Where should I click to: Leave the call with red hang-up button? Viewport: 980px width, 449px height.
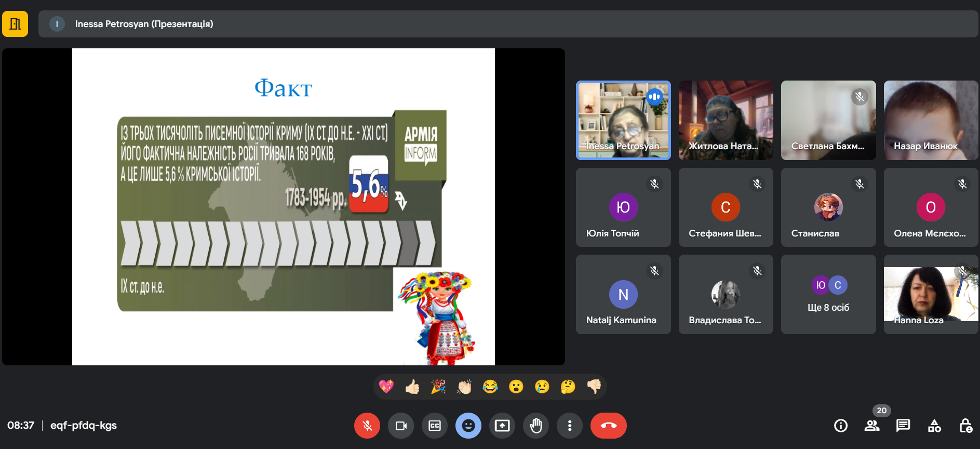[608, 426]
